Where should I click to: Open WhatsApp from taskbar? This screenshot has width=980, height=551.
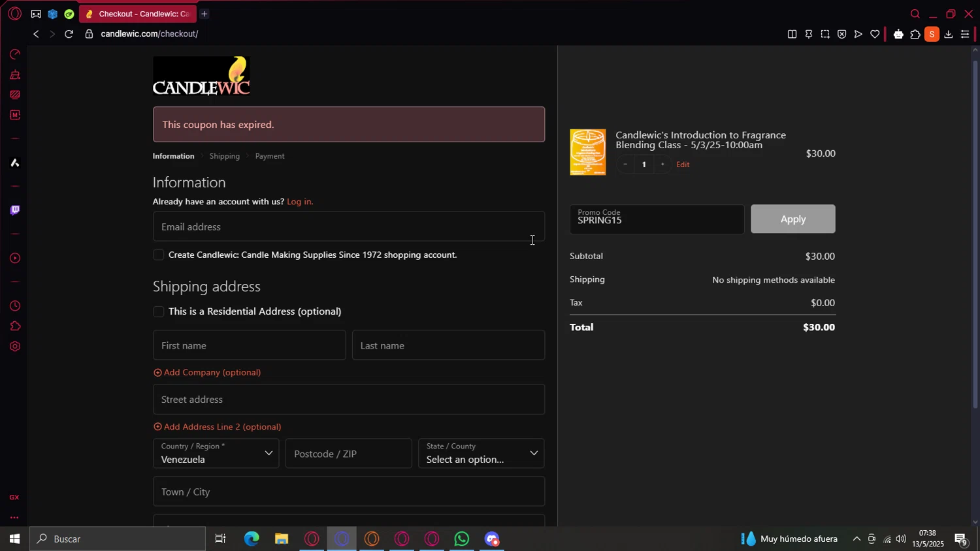(x=462, y=539)
